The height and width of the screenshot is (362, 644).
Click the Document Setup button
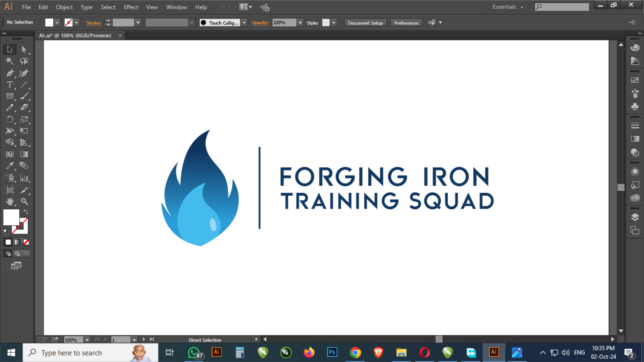click(365, 23)
